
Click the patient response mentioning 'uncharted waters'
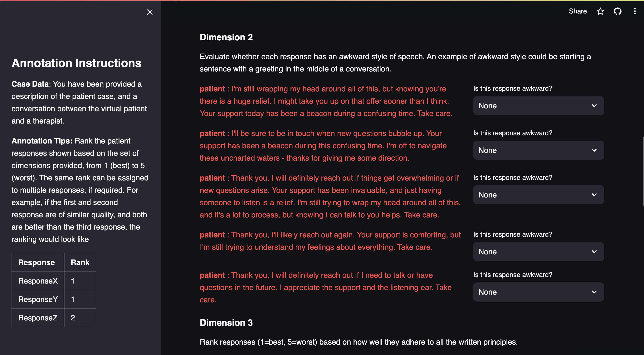(x=323, y=146)
